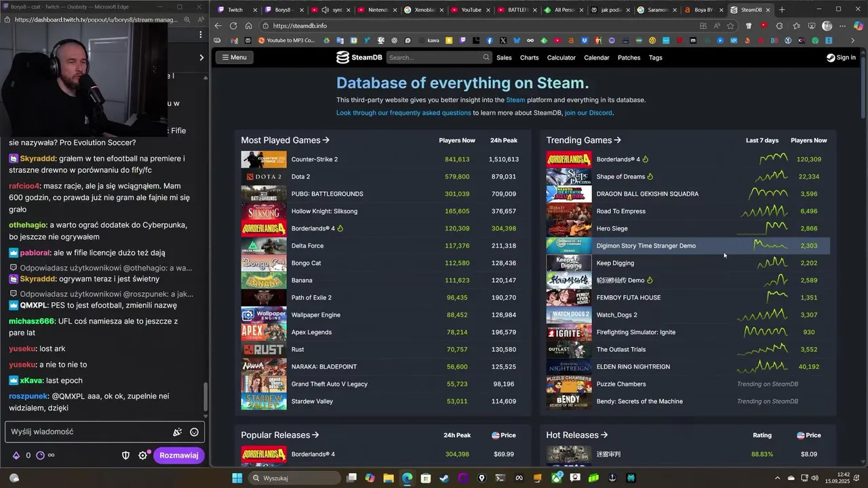
Task: Open the Calculator page
Action: [x=561, y=58]
